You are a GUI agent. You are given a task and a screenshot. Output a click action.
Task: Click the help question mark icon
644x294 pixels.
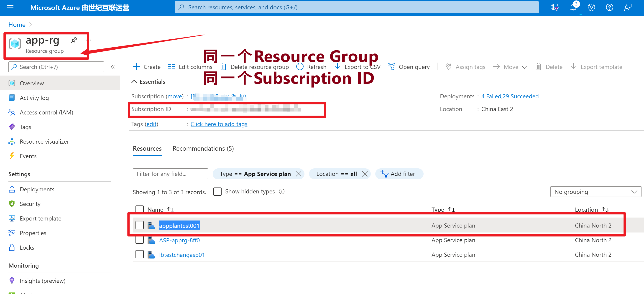click(x=609, y=7)
